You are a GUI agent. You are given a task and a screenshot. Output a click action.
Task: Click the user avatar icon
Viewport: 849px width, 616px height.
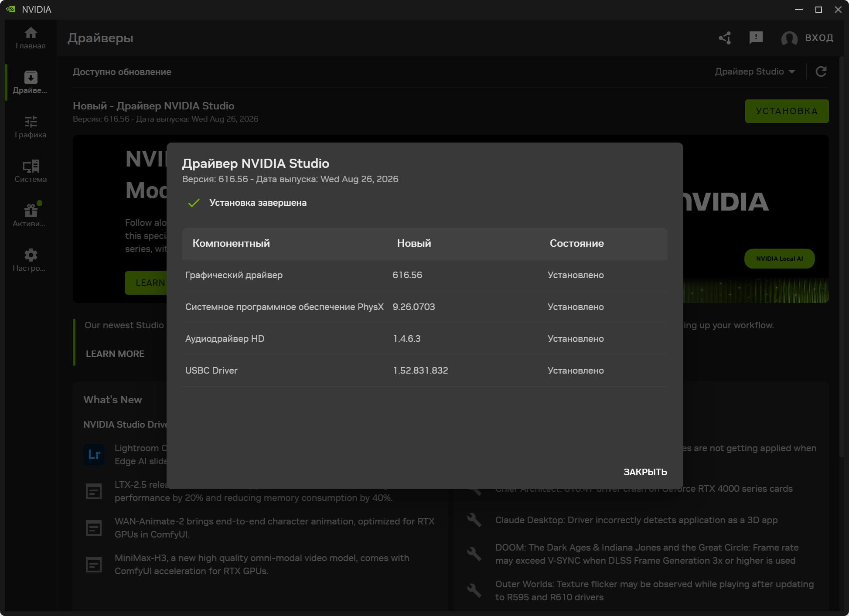(x=789, y=38)
